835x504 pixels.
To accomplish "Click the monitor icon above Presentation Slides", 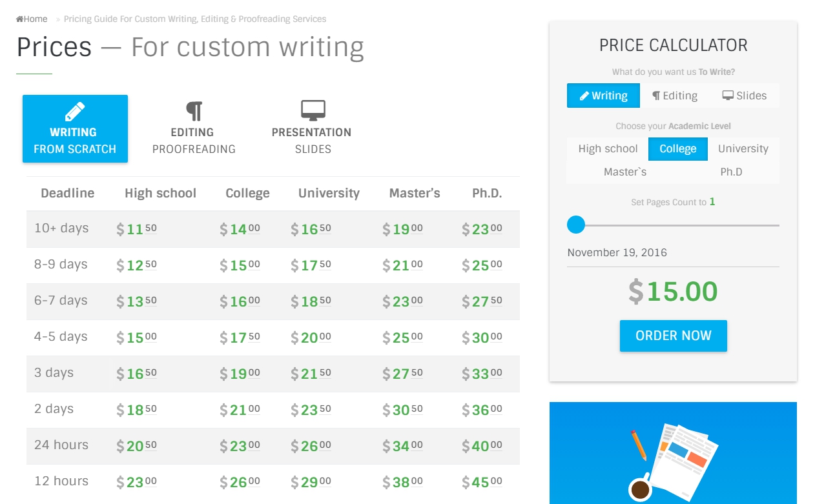I will [313, 110].
